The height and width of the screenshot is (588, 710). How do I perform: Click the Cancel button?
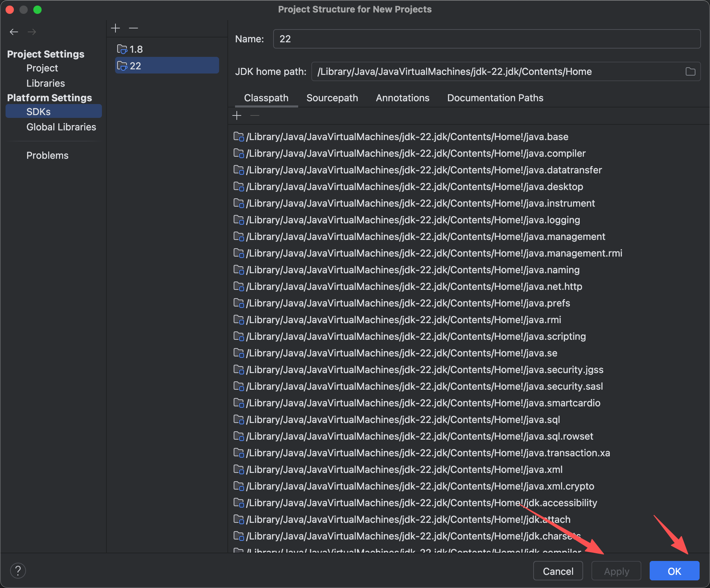pyautogui.click(x=558, y=571)
